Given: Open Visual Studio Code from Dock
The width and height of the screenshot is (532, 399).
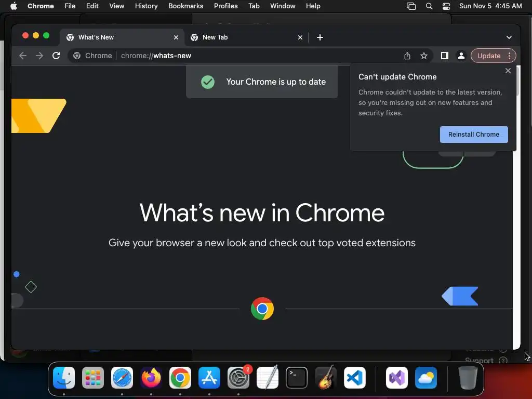Looking at the screenshot, I should click(x=355, y=378).
